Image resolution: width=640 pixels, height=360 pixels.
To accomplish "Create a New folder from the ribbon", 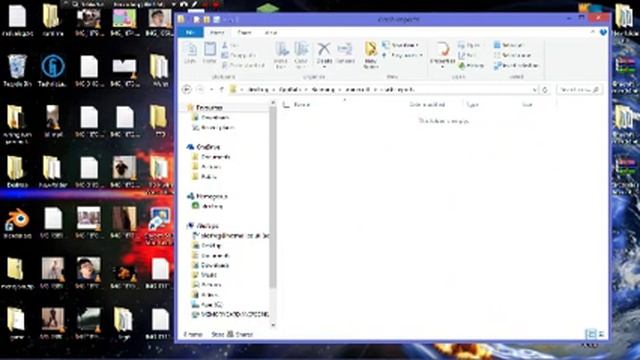I will coord(371,55).
